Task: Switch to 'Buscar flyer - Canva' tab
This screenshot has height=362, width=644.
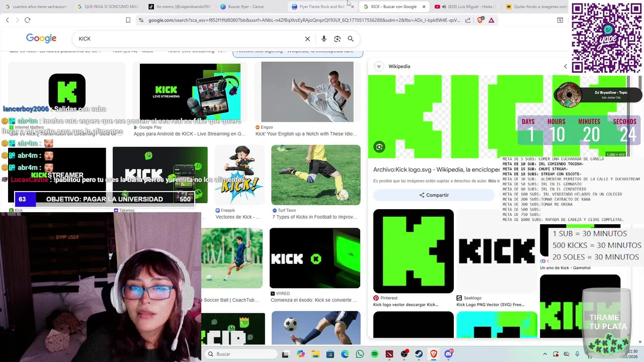Action: tap(252, 7)
